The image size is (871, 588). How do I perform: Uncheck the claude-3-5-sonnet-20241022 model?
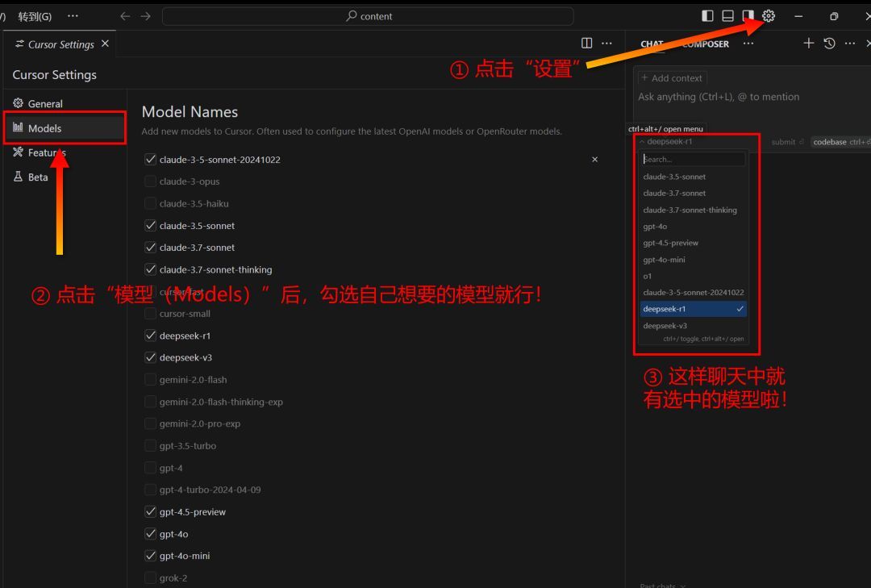point(150,159)
